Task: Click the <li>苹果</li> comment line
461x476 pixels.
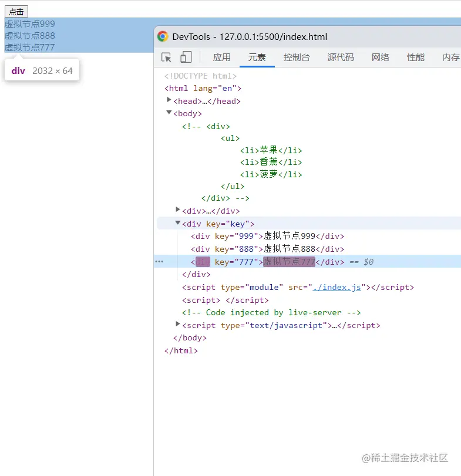Action: 271,150
